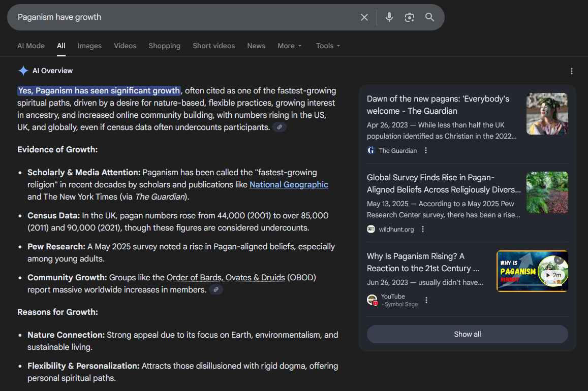The height and width of the screenshot is (391, 588).
Task: Click the Show all sources button
Action: (467, 334)
